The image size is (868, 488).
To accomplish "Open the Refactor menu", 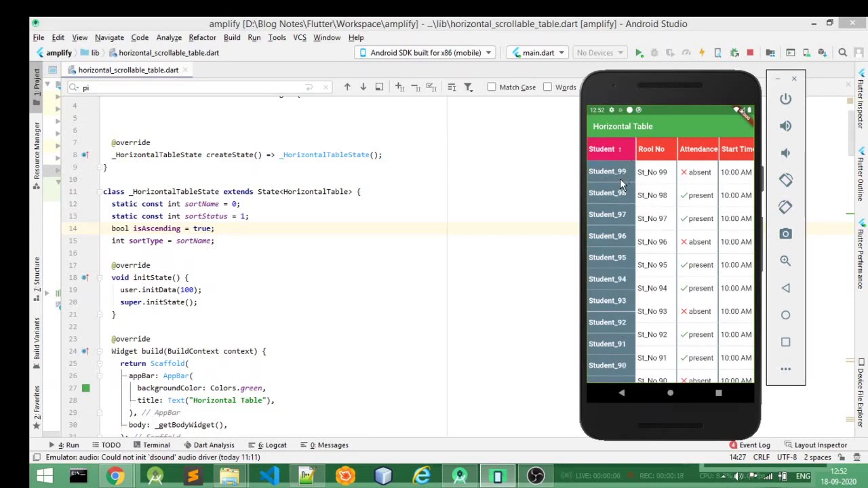I will [x=202, y=38].
